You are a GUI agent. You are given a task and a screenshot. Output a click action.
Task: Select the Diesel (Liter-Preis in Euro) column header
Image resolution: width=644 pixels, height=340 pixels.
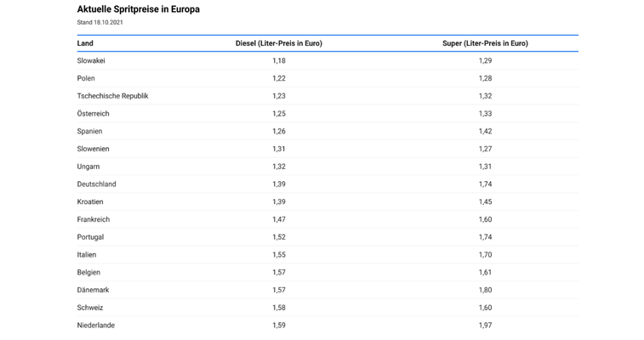279,43
